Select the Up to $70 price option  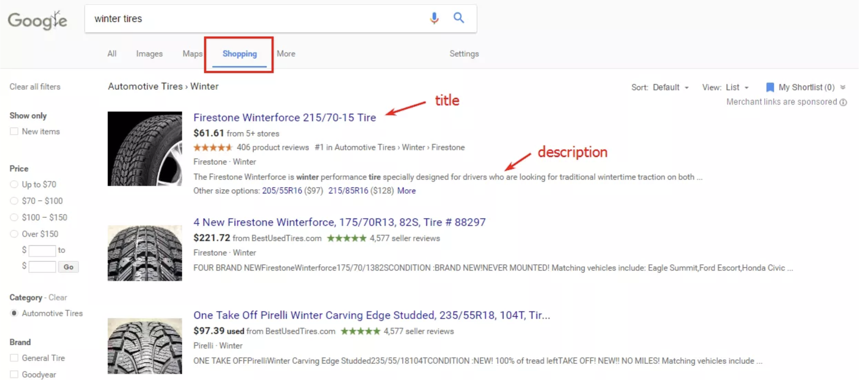pyautogui.click(x=14, y=185)
